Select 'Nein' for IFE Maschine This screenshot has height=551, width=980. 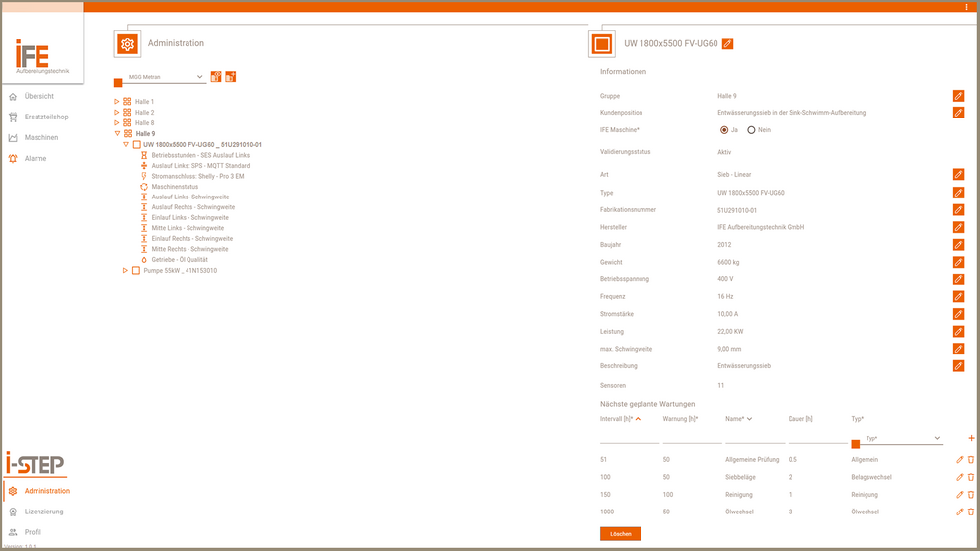pos(751,130)
